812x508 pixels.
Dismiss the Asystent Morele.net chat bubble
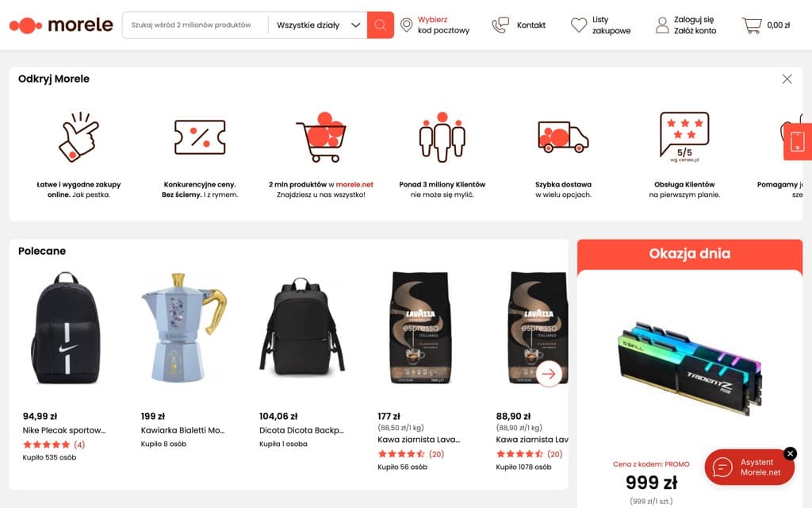[x=791, y=453]
